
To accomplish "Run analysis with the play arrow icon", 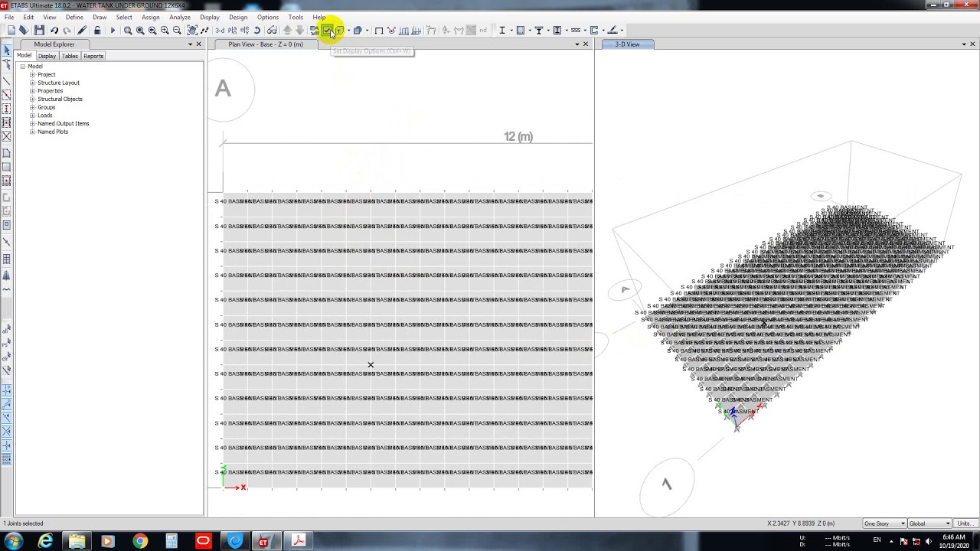I will pyautogui.click(x=113, y=31).
